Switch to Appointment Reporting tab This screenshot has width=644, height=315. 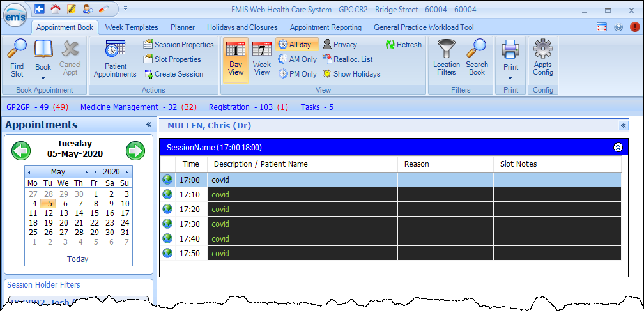325,27
